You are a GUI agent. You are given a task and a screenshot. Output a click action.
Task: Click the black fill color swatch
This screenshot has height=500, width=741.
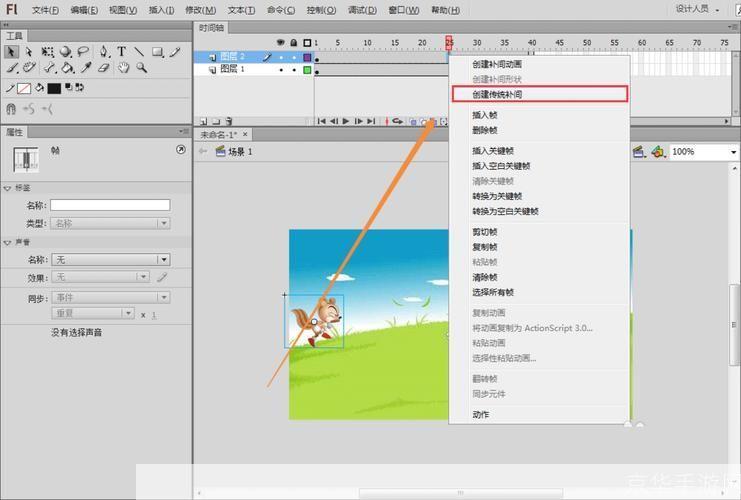click(x=54, y=88)
